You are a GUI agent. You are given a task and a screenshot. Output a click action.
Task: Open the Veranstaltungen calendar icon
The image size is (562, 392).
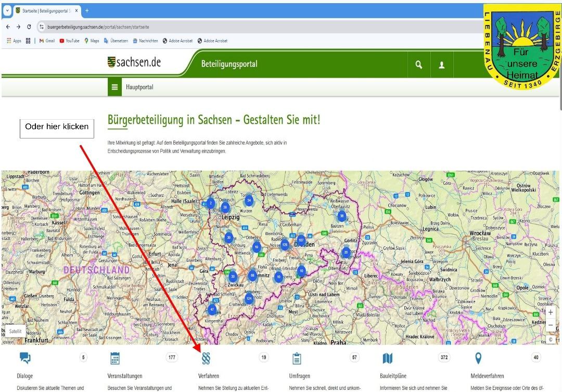tap(115, 358)
